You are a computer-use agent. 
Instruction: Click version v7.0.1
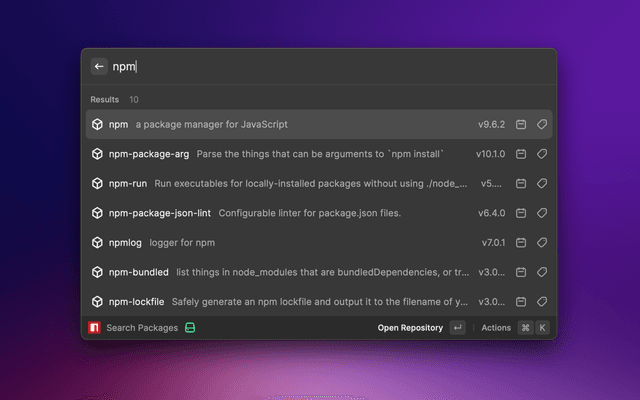(493, 243)
